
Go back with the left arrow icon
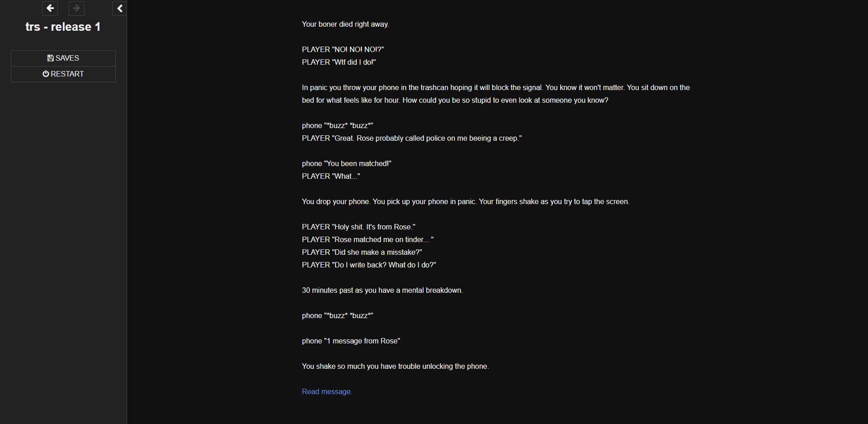(x=50, y=8)
